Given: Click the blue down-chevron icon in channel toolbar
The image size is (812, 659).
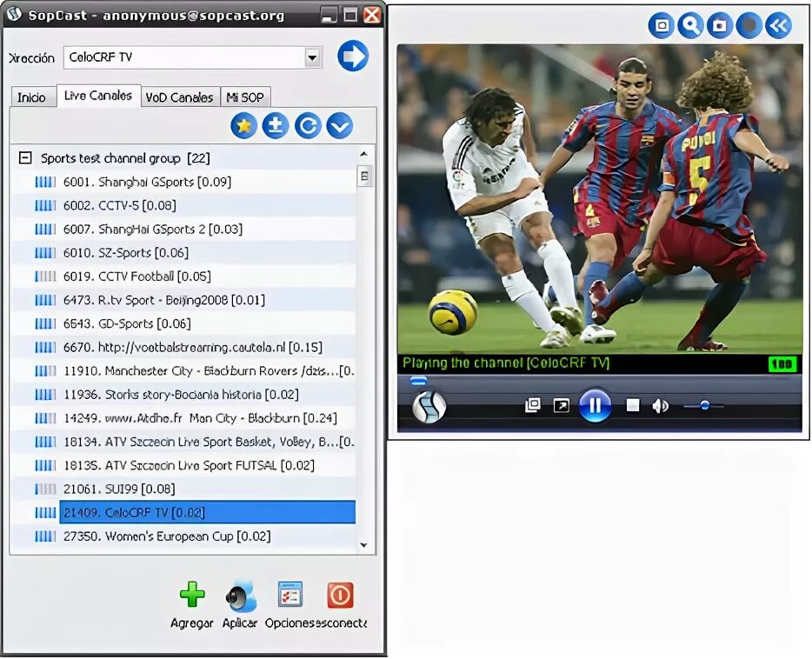Looking at the screenshot, I should (x=340, y=126).
